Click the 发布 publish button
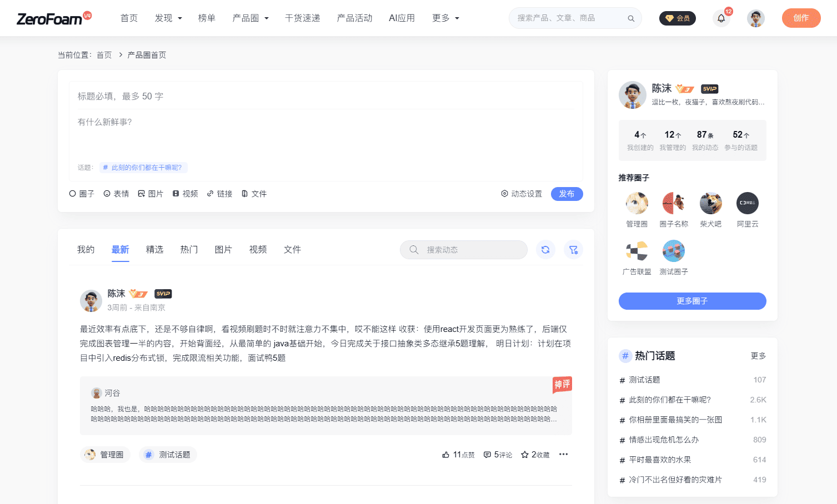Screen dimensions: 837x504 pos(567,194)
